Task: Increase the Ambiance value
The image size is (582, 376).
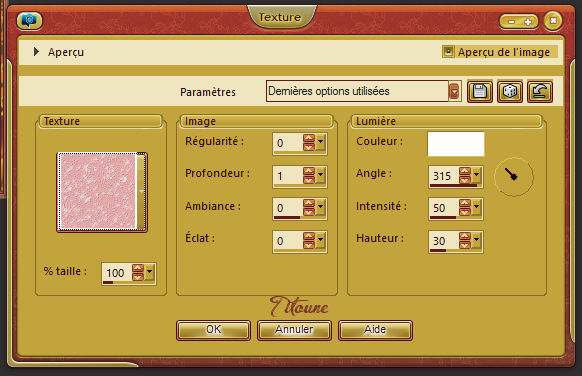Action: pyautogui.click(x=309, y=203)
